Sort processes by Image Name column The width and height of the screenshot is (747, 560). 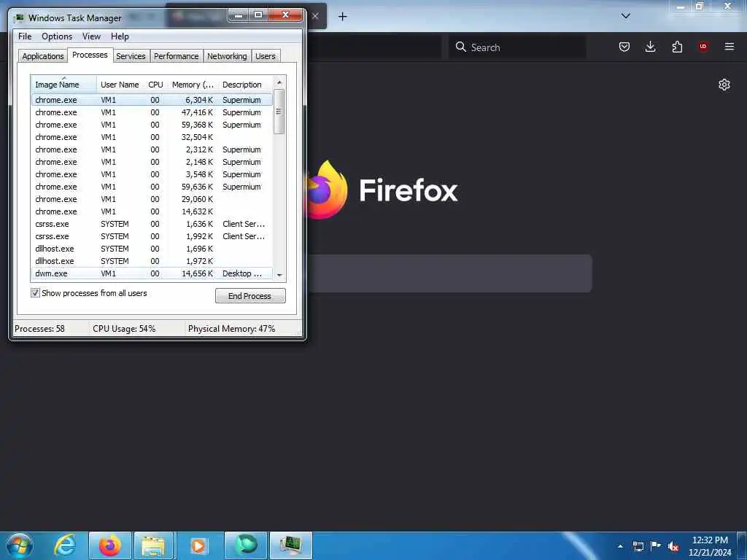click(64, 85)
